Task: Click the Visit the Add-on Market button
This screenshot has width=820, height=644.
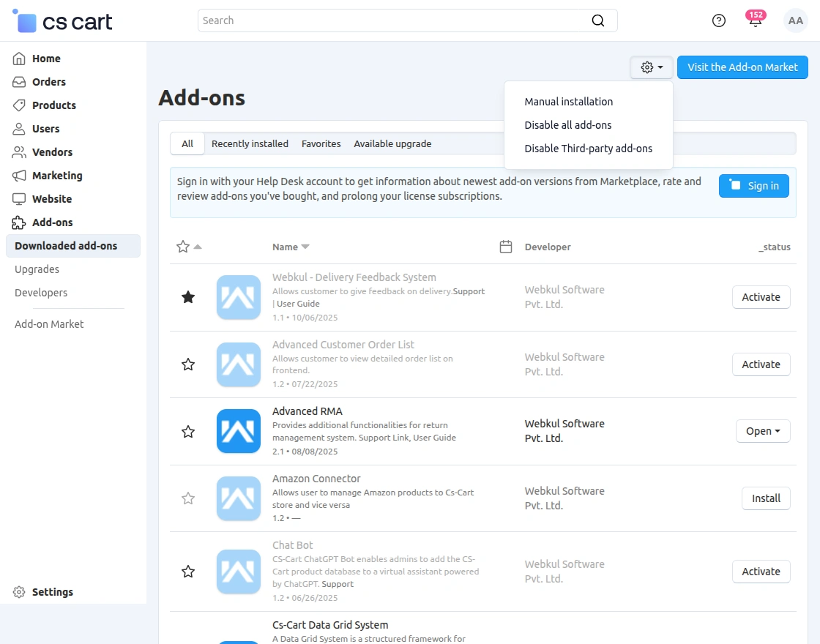Action: [x=742, y=67]
